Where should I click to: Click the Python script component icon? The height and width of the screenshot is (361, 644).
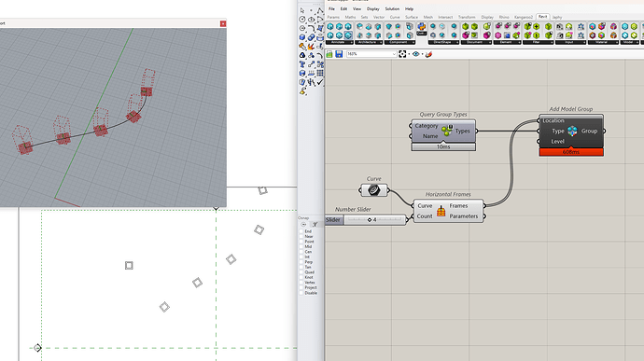(422, 27)
